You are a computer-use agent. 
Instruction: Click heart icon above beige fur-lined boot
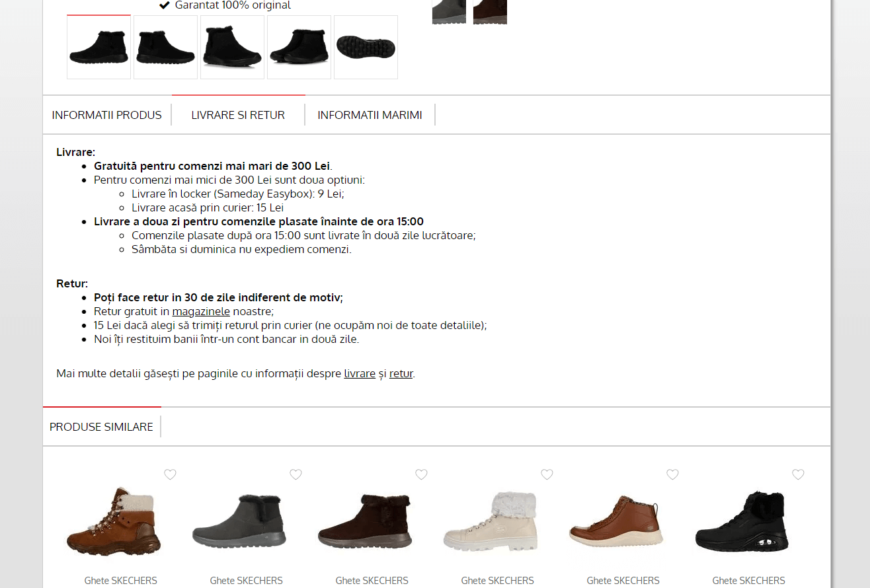[x=547, y=474]
